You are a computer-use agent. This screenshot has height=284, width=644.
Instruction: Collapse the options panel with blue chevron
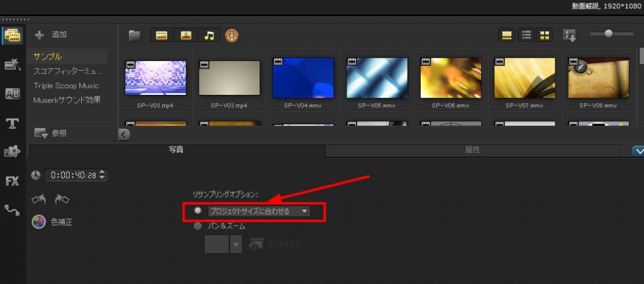(637, 151)
